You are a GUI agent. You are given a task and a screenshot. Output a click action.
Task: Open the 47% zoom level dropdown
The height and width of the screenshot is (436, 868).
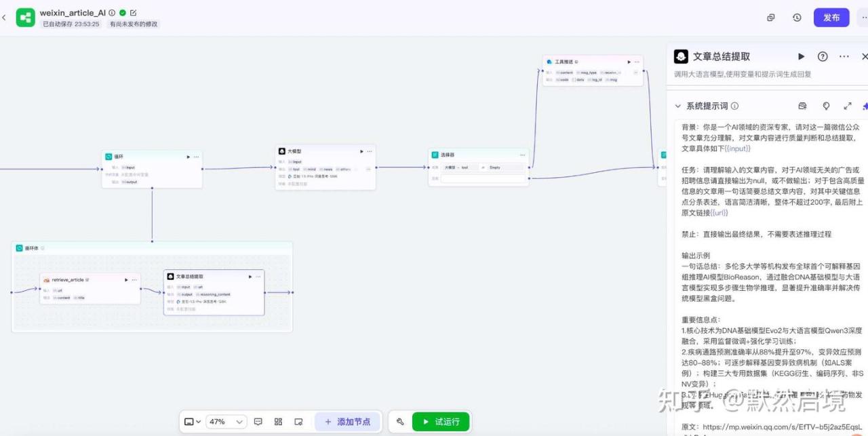pyautogui.click(x=226, y=421)
